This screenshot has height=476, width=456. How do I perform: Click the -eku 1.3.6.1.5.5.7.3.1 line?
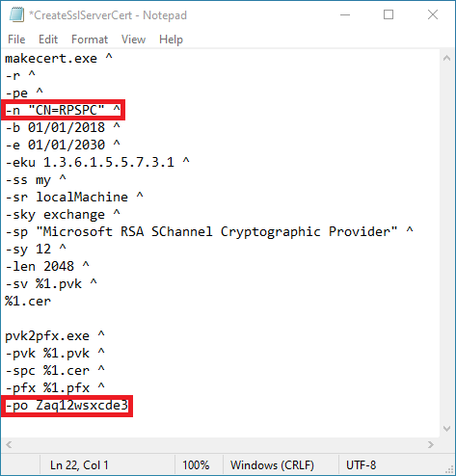click(97, 162)
